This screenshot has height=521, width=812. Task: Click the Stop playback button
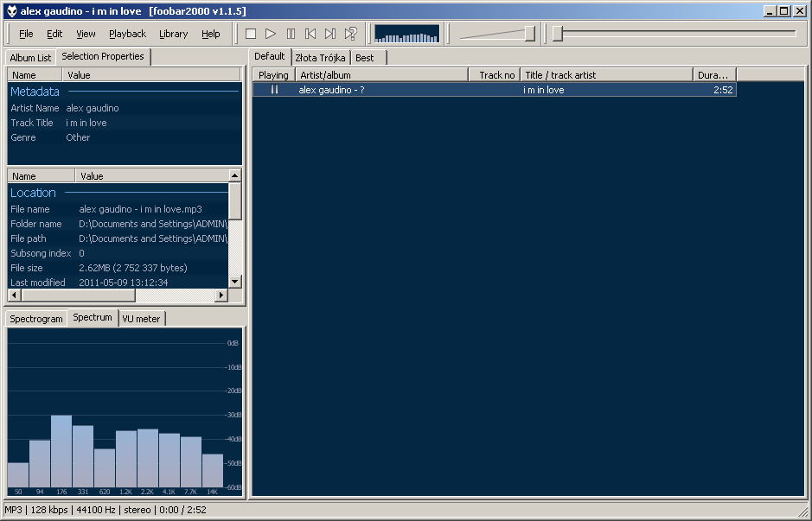[251, 34]
